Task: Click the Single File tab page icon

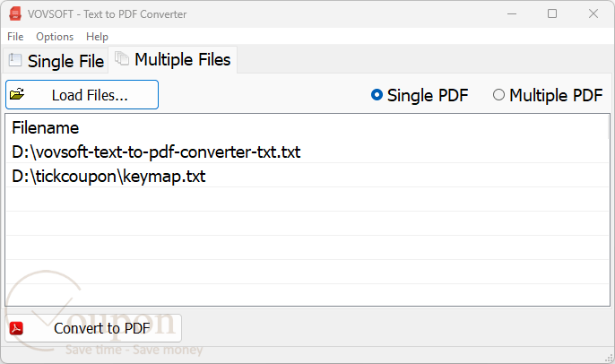Action: click(x=15, y=60)
